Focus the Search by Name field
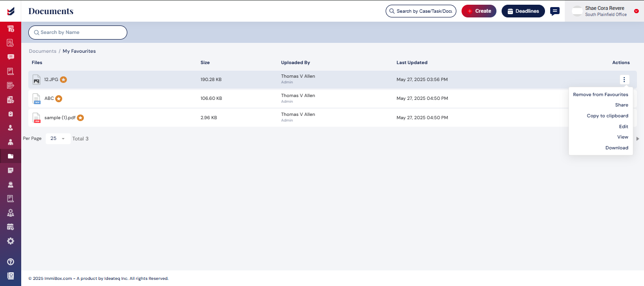The width and height of the screenshot is (644, 286). [78, 33]
